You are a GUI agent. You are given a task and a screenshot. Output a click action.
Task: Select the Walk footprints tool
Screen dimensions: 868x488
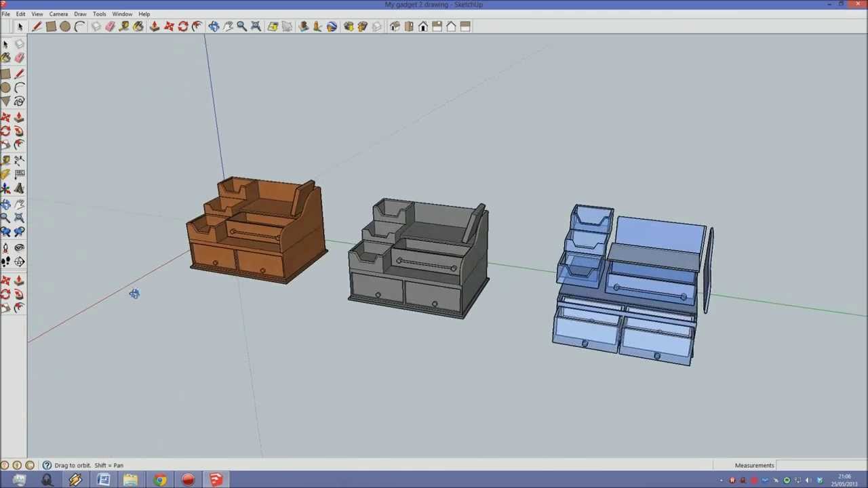tap(5, 262)
